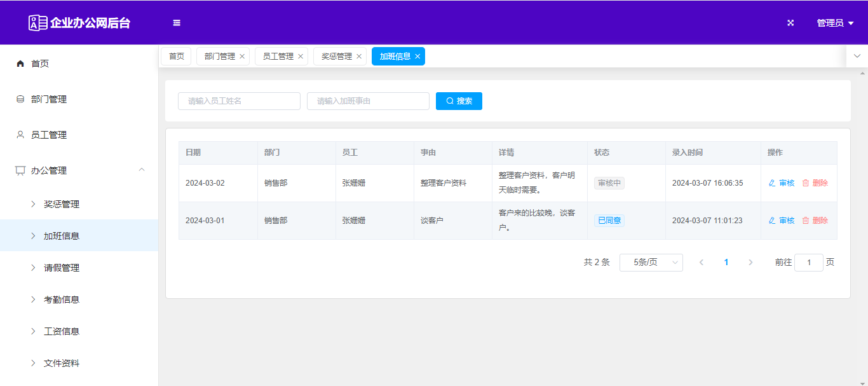Screen dimensions: 868x386
Task: Close the 奖惩管理 tab
Action: 359,57
